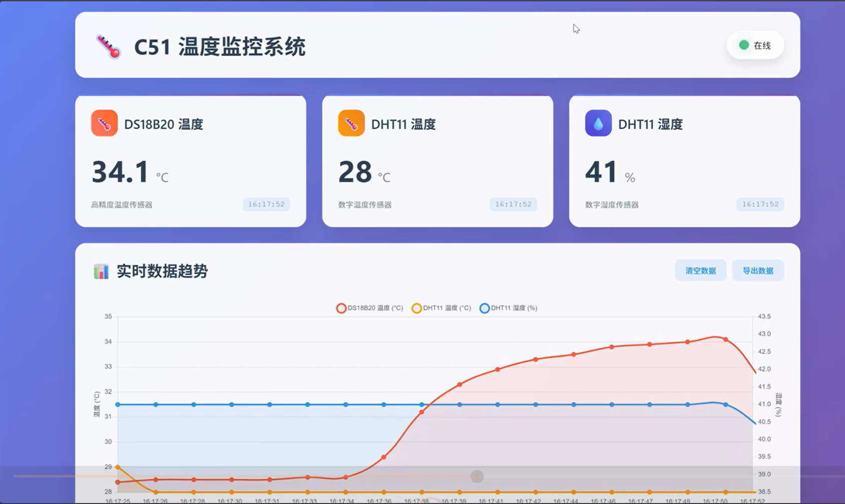Click the 34.1 DS18B20 temperature reading
The height and width of the screenshot is (504, 845).
(120, 172)
